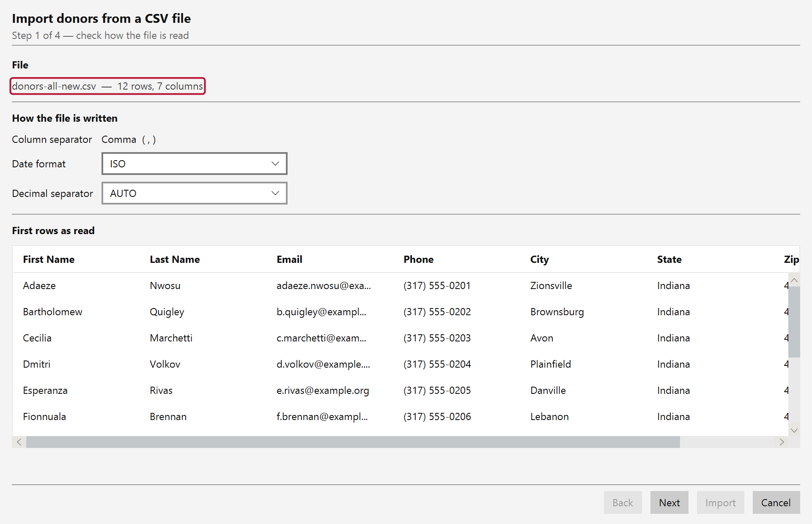Click the Dmitri first name cell
The image size is (812, 524).
[x=36, y=364]
